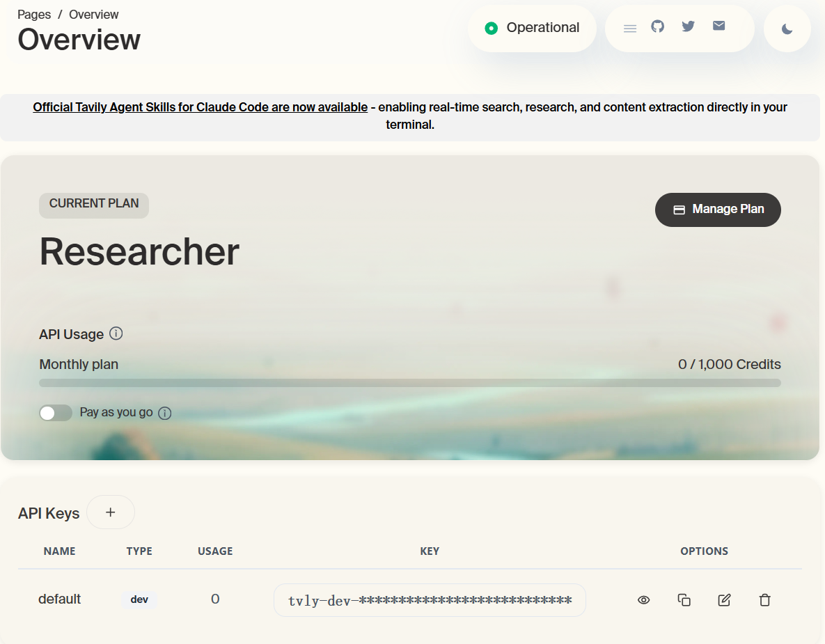Click the KEY column header
825x644 pixels.
(430, 551)
